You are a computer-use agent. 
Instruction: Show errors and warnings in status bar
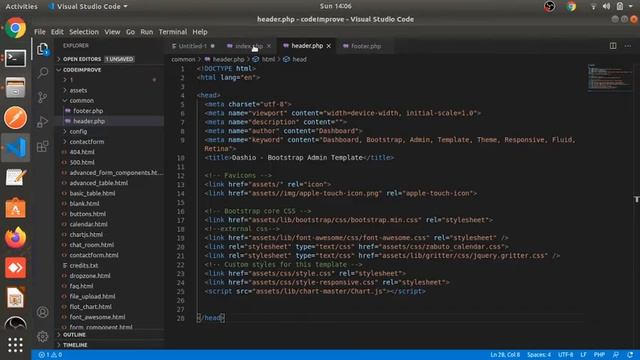pos(50,355)
